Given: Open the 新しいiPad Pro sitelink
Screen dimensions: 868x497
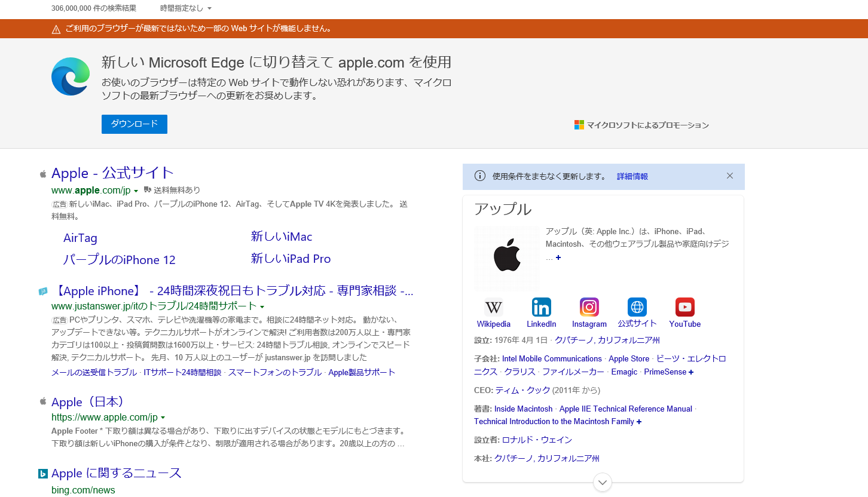Looking at the screenshot, I should pos(291,259).
